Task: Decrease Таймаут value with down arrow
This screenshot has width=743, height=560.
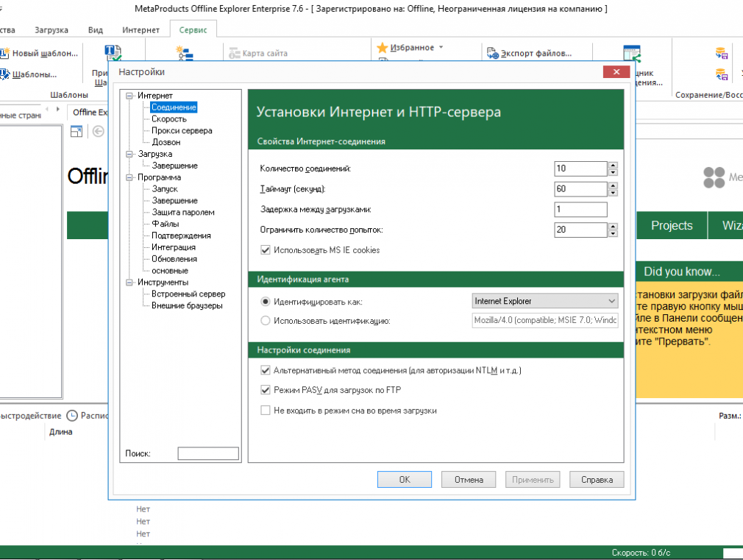Action: tap(614, 193)
